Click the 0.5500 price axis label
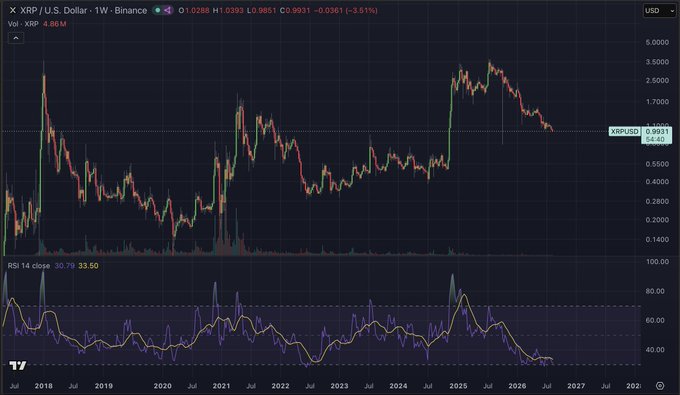 [x=657, y=164]
